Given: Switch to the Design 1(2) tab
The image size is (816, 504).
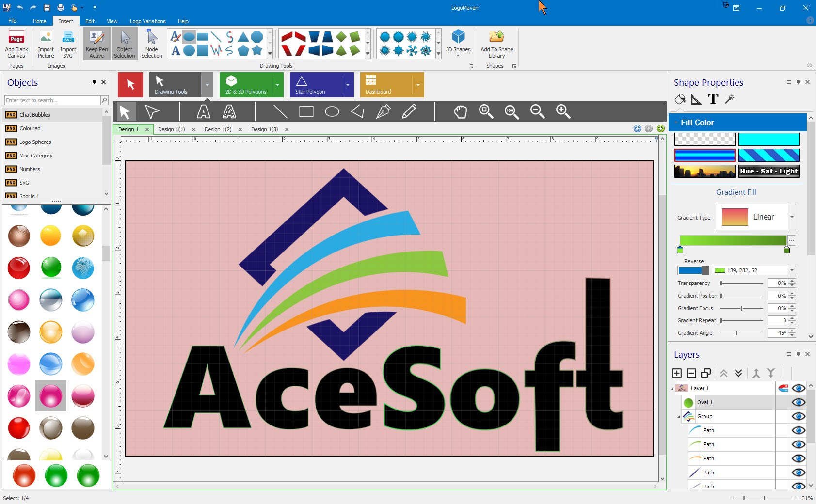Looking at the screenshot, I should tap(218, 129).
